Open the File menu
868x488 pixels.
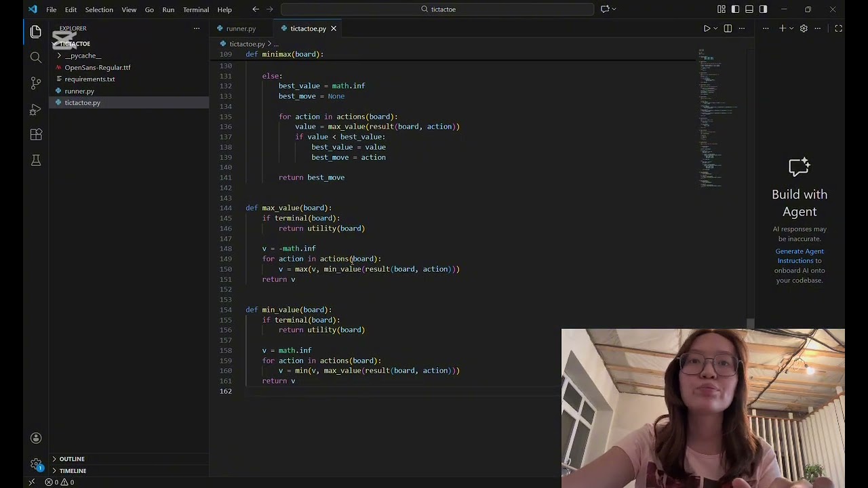52,9
